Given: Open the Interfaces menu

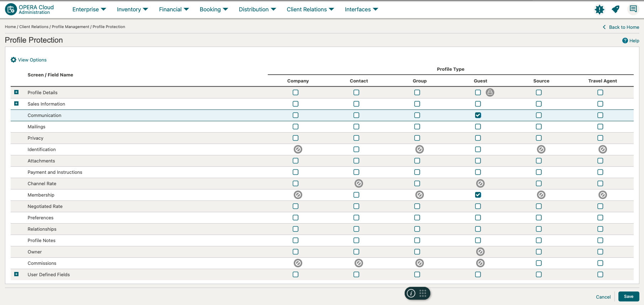Looking at the screenshot, I should [x=361, y=9].
